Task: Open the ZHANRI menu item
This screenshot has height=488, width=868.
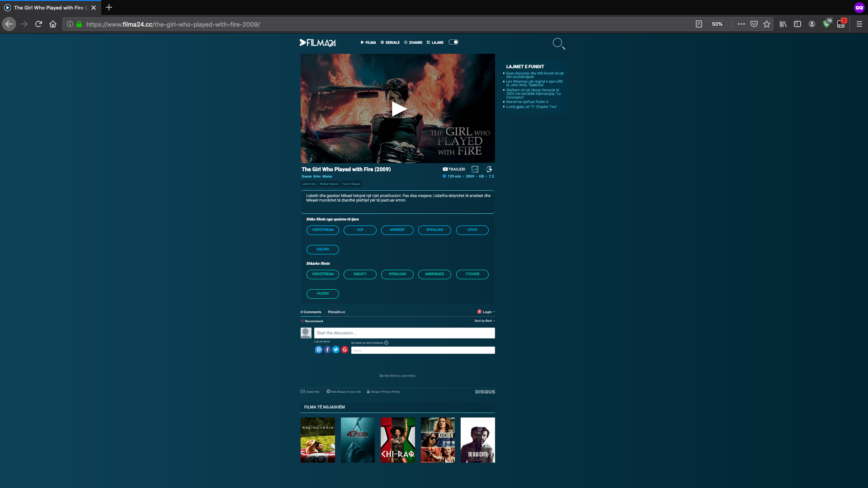Action: tap(414, 42)
